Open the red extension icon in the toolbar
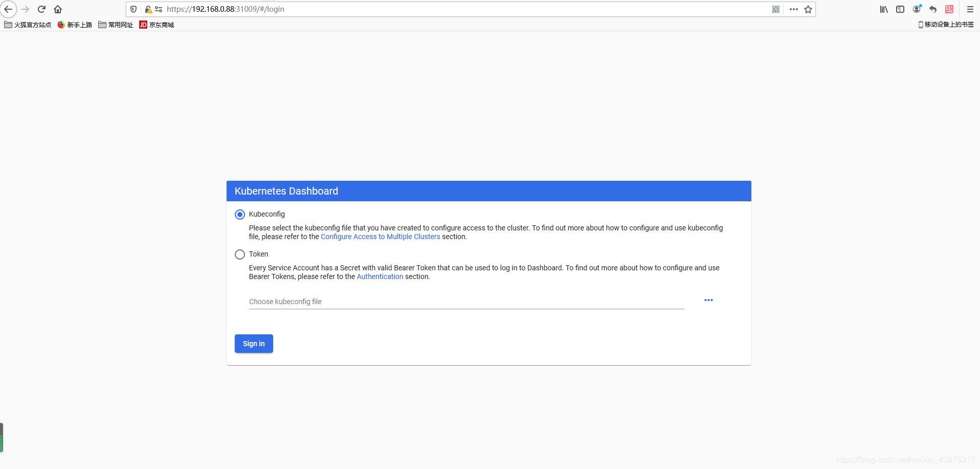 pos(949,9)
